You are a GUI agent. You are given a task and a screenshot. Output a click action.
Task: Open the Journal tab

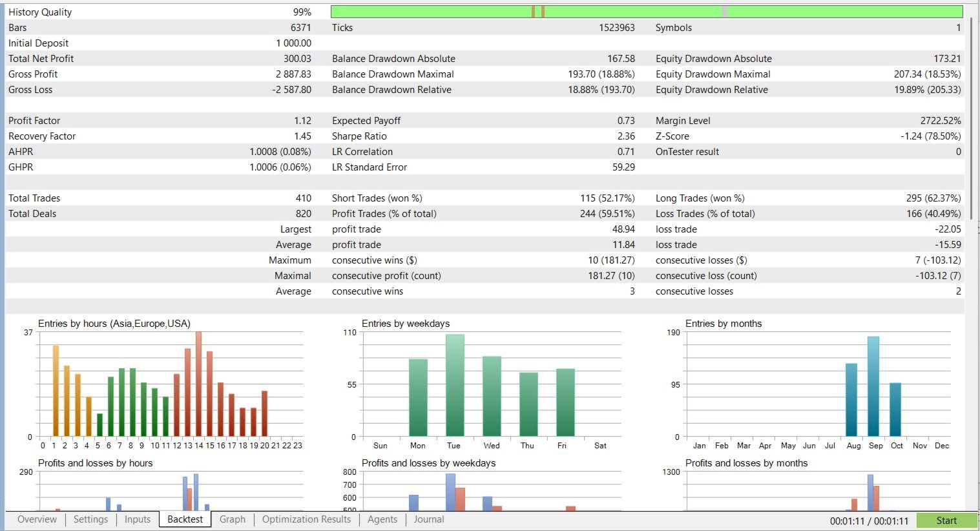coord(429,519)
